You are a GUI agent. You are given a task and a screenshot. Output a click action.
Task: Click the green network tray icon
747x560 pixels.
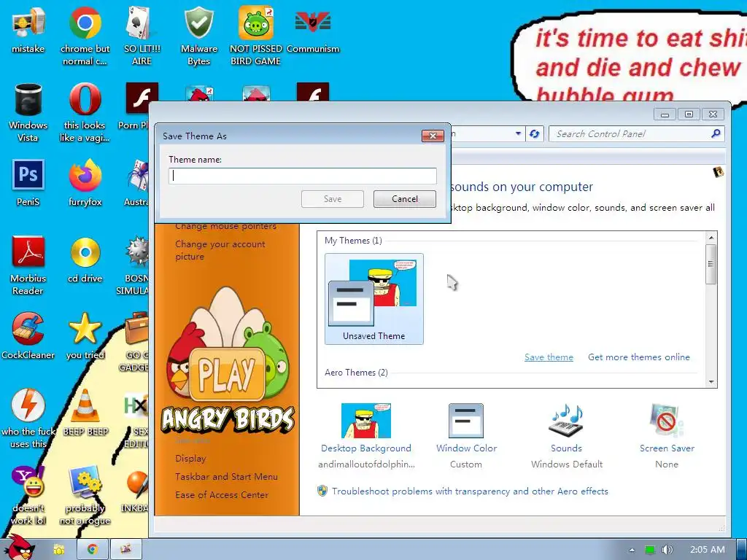650,550
